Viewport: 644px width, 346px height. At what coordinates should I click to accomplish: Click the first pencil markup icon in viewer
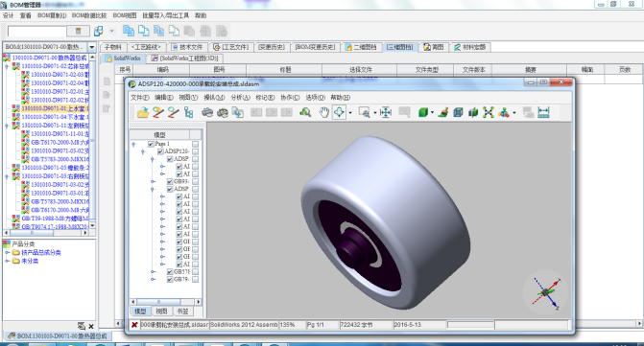[158, 112]
